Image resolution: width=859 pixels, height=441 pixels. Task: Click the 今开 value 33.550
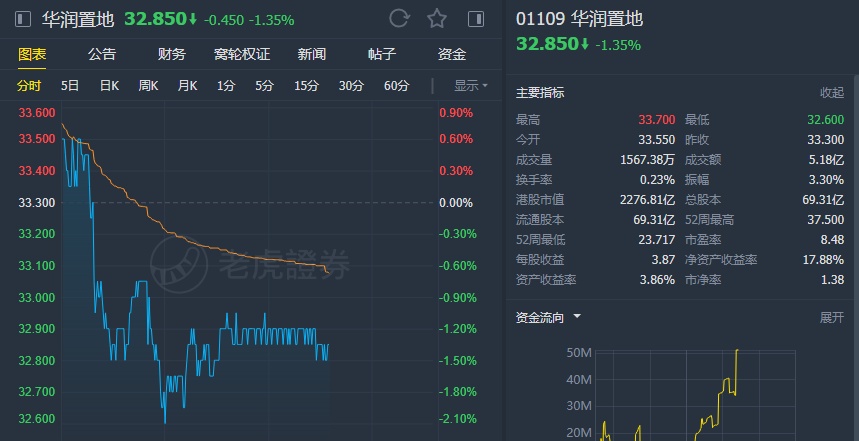[x=656, y=140]
